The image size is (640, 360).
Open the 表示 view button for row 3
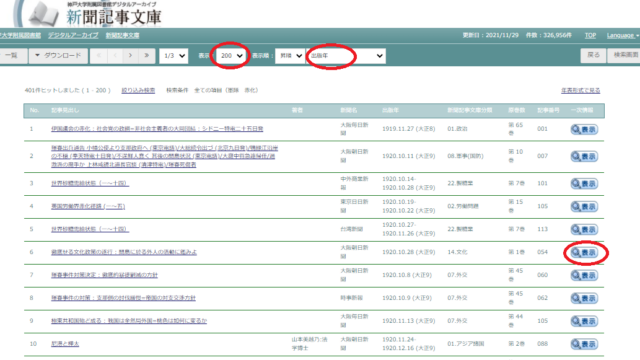pyautogui.click(x=584, y=184)
